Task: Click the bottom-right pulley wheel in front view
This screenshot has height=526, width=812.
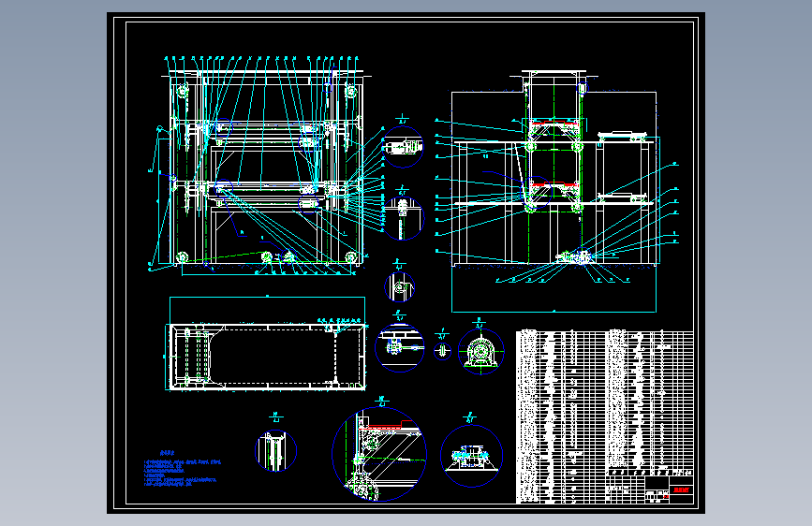Action: pyautogui.click(x=351, y=257)
